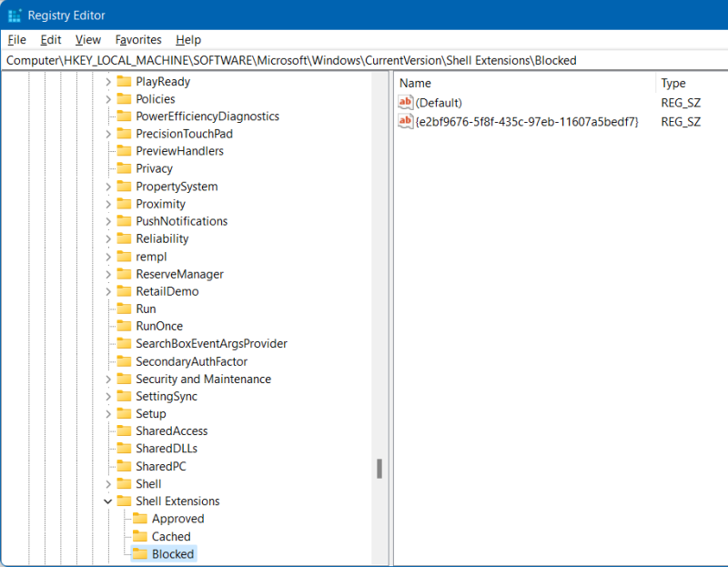Select the SharedDLLs key label
Viewport: 728px width, 567px height.
point(167,448)
